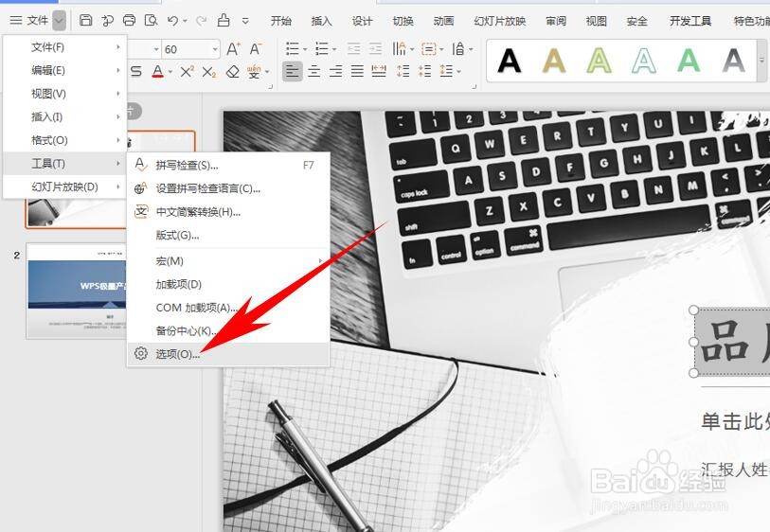
Task: Apply red font color A icon
Action: point(157,72)
